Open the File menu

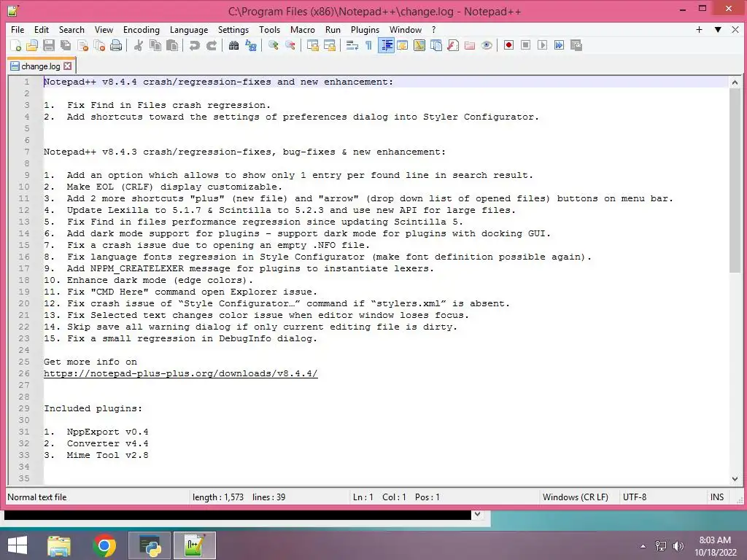[x=18, y=29]
